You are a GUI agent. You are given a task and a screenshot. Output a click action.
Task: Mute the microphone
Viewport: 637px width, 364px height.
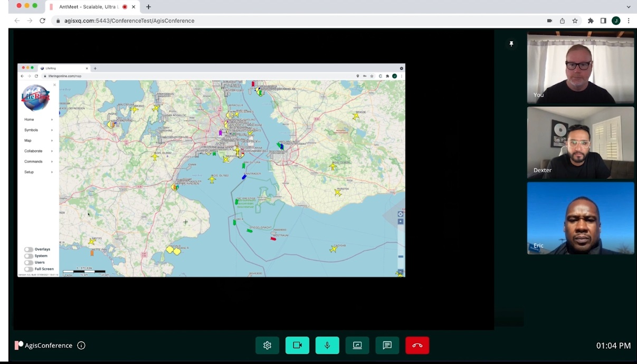(327, 346)
